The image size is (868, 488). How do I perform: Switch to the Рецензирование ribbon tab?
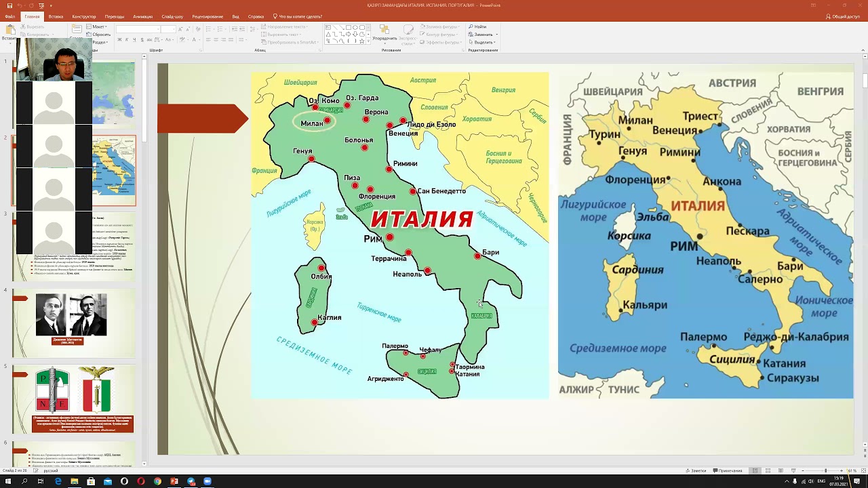[x=208, y=16]
